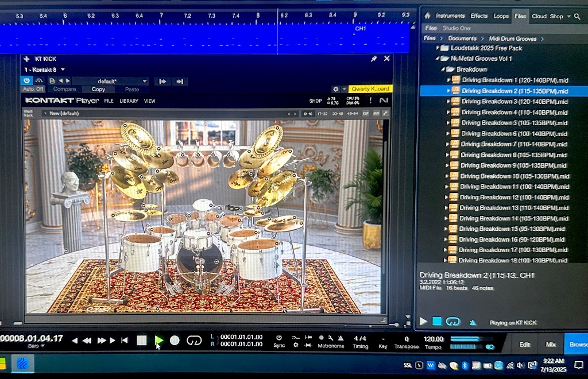
Task: Click the Qwerty Keyboard button
Action: pyautogui.click(x=370, y=89)
